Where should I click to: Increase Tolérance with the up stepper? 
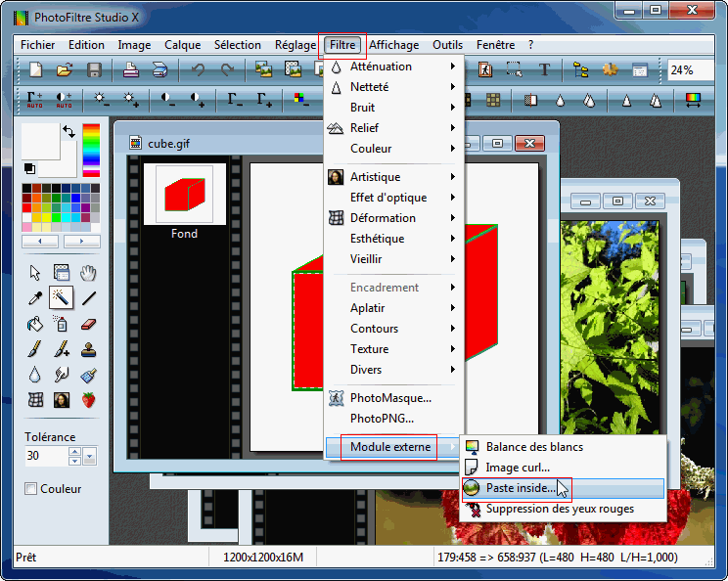[74, 452]
